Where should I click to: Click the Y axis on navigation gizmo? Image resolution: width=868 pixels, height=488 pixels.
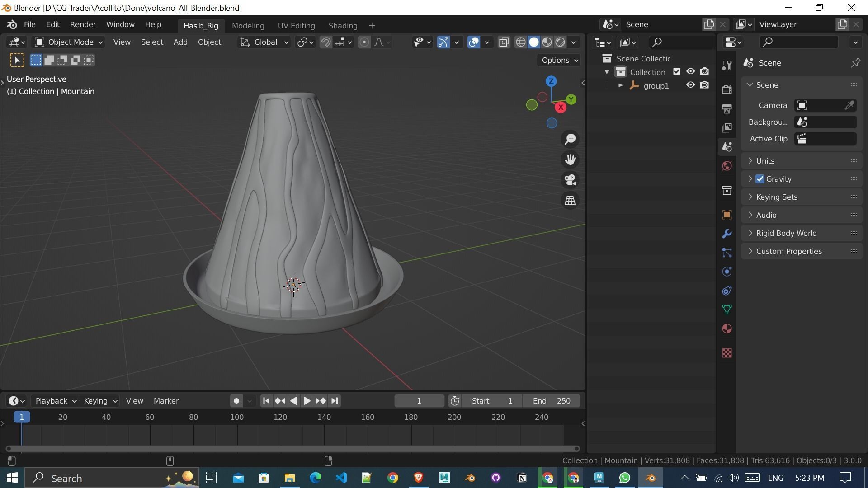[571, 99]
